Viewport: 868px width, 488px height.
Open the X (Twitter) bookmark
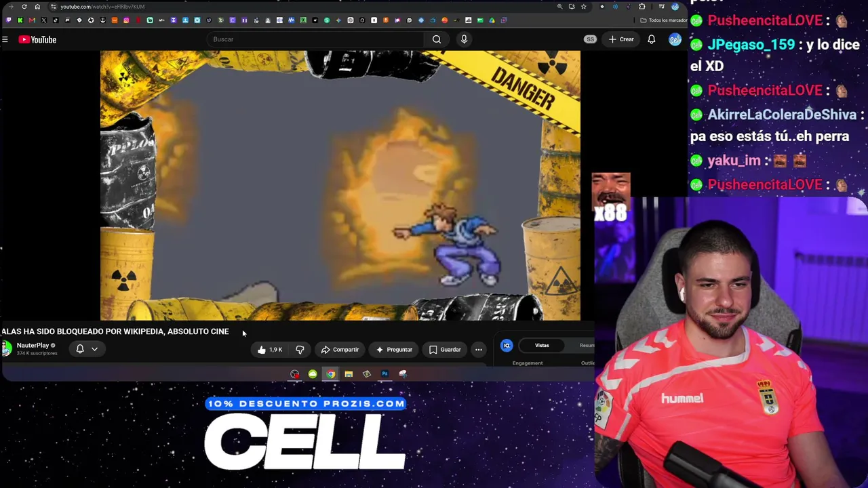click(44, 20)
